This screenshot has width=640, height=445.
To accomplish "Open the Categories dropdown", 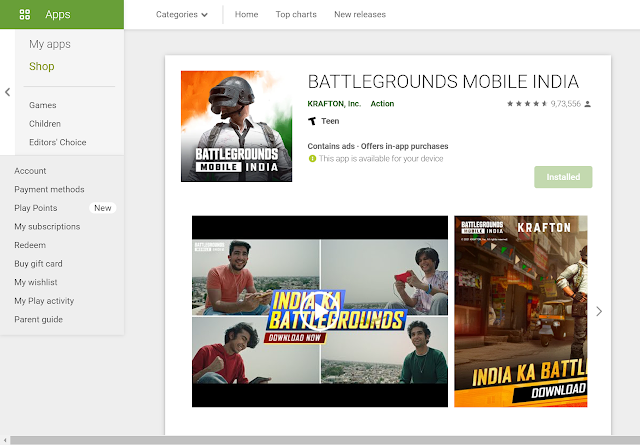I will pos(182,15).
